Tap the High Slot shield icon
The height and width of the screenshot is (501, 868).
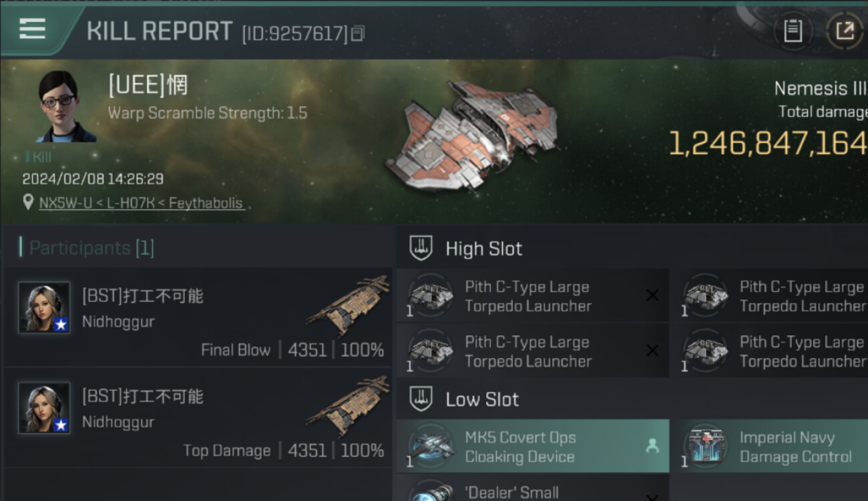421,248
